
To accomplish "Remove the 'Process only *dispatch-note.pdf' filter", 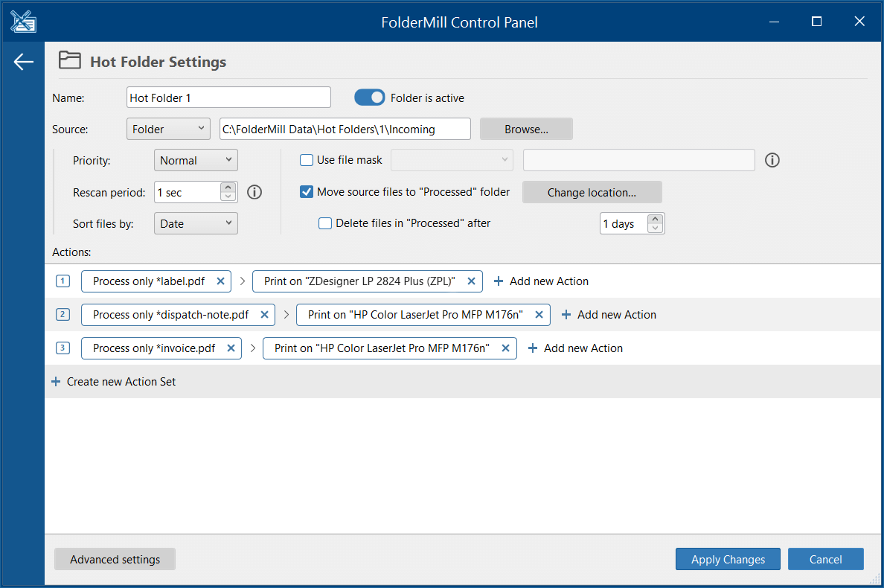I will coord(264,315).
